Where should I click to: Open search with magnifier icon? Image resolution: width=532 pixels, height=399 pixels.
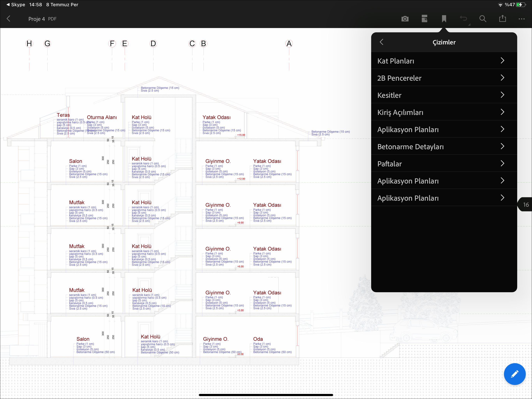(483, 19)
